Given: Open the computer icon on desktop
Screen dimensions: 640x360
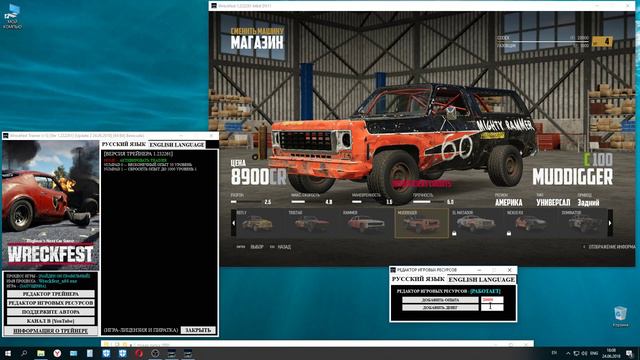Looking at the screenshot, I should tap(13, 16).
